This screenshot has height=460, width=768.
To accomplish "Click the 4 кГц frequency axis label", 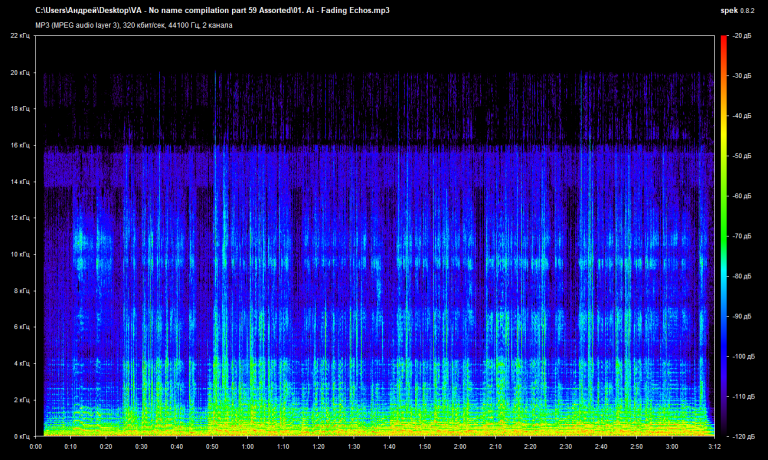I will 22,363.
